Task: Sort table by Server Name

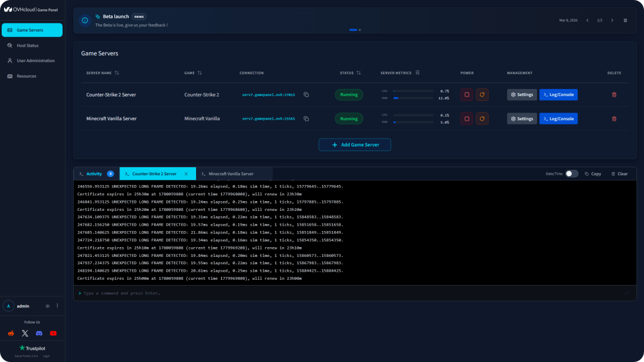Action: 117,72
